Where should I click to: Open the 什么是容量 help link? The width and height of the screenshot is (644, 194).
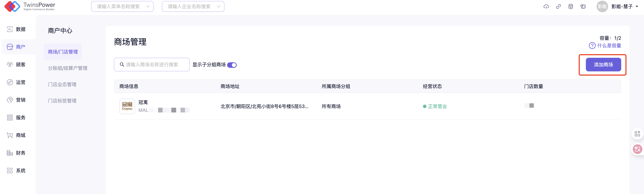[609, 46]
